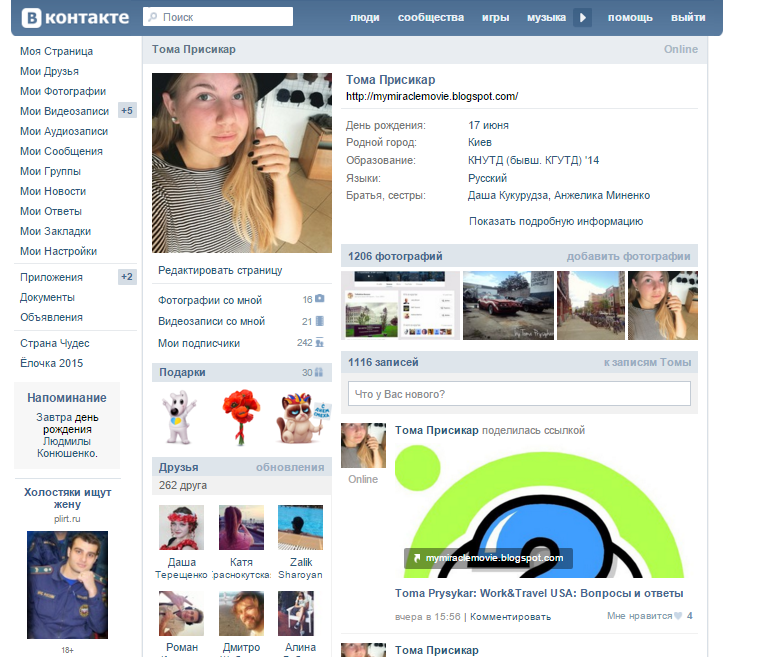The height and width of the screenshot is (657, 769).
Task: Click the 1206 фотографий header
Action: [395, 256]
